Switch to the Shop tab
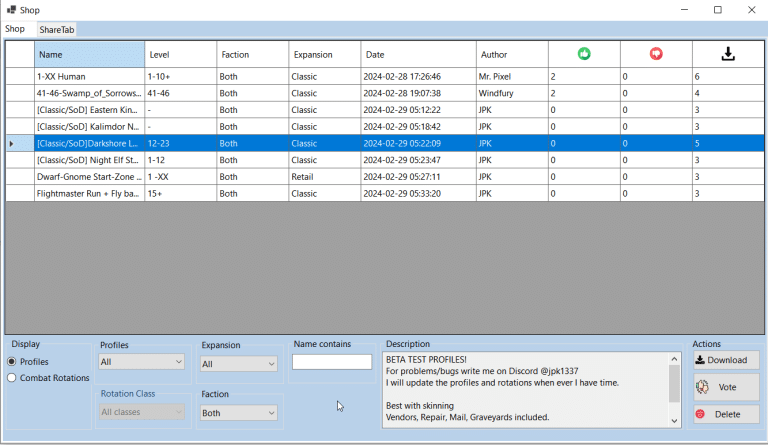Screen dimensions: 768x445 point(15,29)
